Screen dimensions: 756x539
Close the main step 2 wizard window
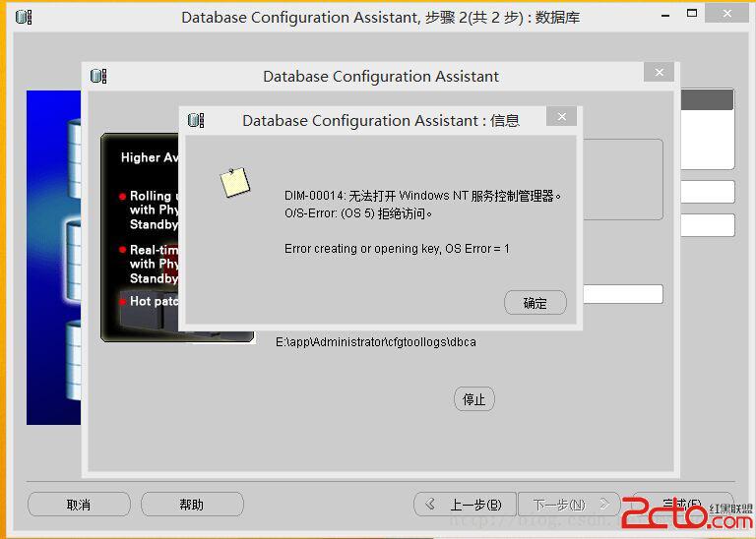[727, 14]
